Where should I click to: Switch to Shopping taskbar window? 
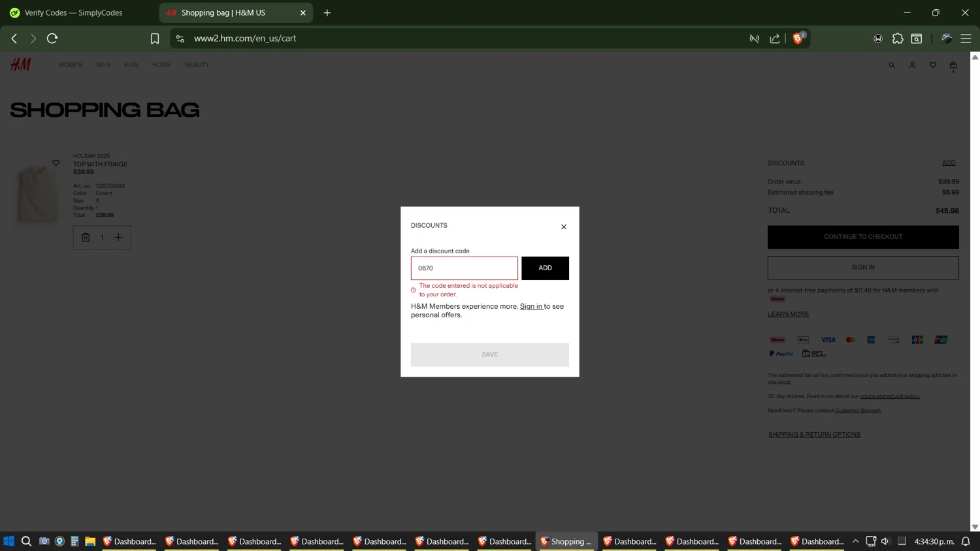pos(566,541)
